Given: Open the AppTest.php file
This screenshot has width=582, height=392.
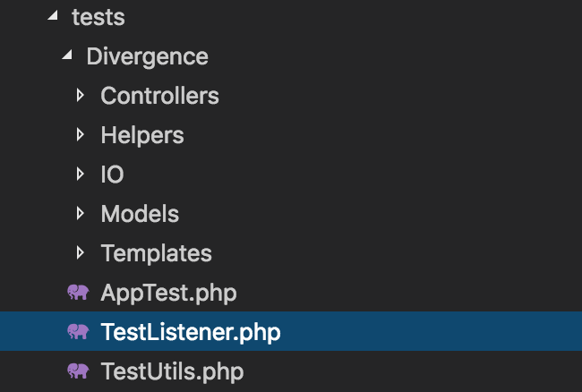Looking at the screenshot, I should pyautogui.click(x=168, y=293).
